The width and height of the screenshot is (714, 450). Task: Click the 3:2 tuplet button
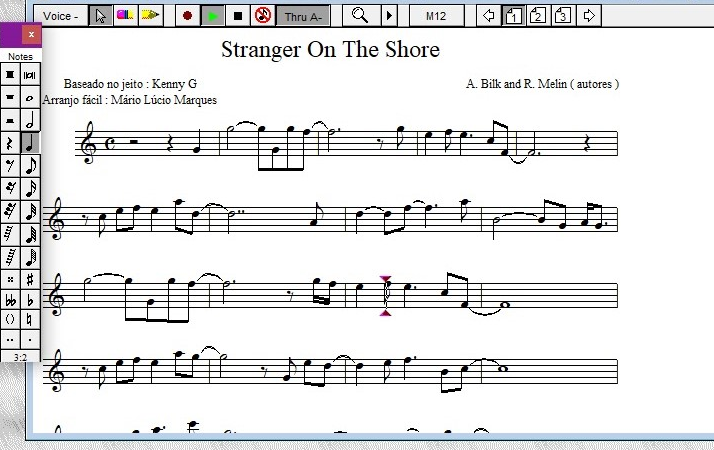(x=20, y=356)
